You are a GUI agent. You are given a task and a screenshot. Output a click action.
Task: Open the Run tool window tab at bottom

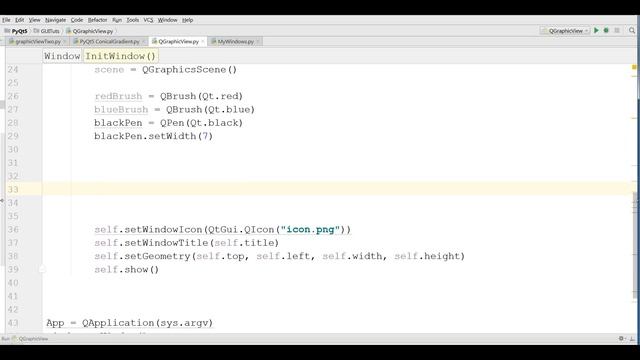point(24,338)
